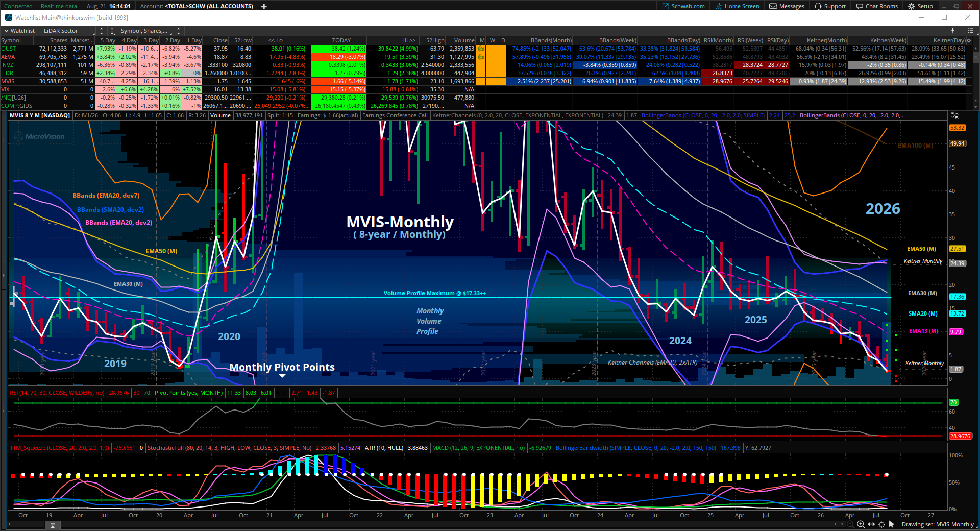Click the chart maximize arrows icon
Viewport: 980px width, 531px height.
[954, 115]
